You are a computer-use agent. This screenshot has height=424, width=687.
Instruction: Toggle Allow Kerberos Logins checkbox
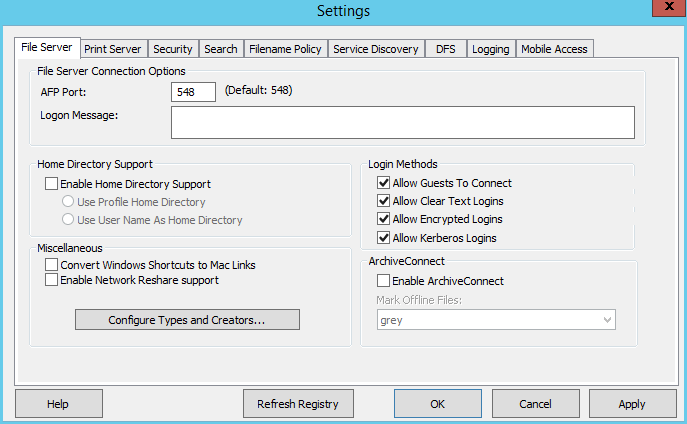384,238
